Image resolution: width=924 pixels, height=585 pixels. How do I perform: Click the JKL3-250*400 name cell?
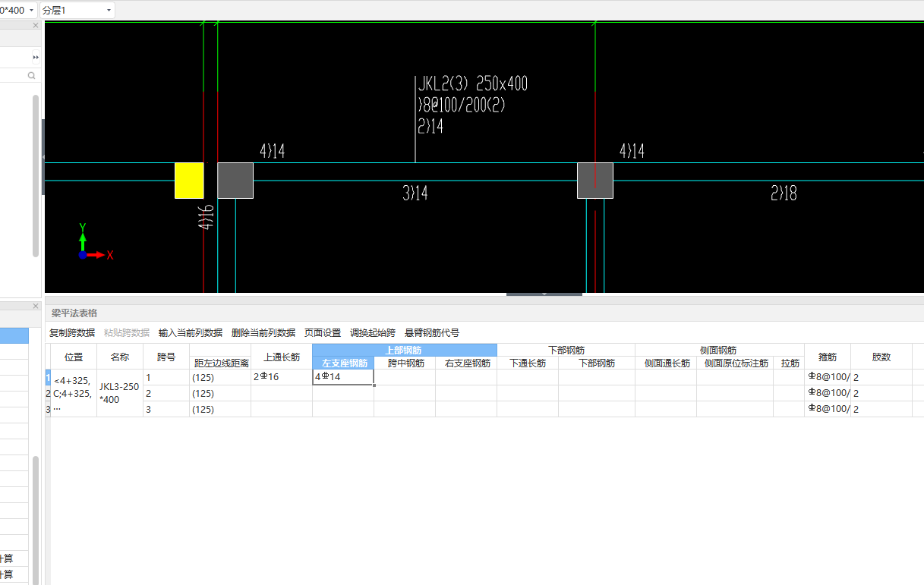(x=120, y=393)
